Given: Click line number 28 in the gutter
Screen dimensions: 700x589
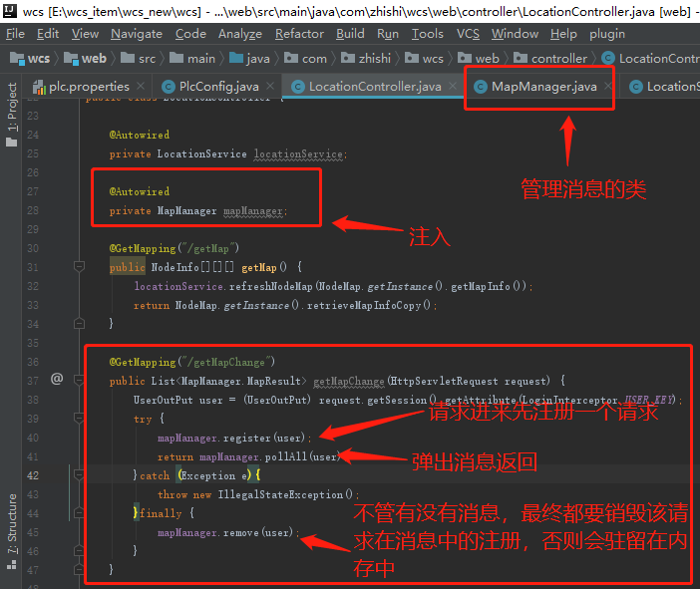Looking at the screenshot, I should [33, 210].
